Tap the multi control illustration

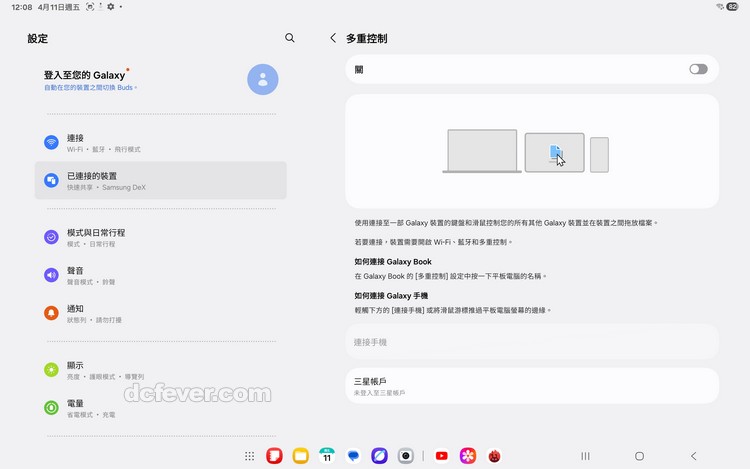532,151
